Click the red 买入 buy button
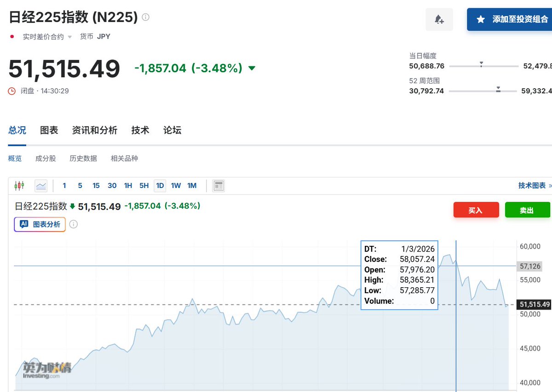 (x=476, y=210)
